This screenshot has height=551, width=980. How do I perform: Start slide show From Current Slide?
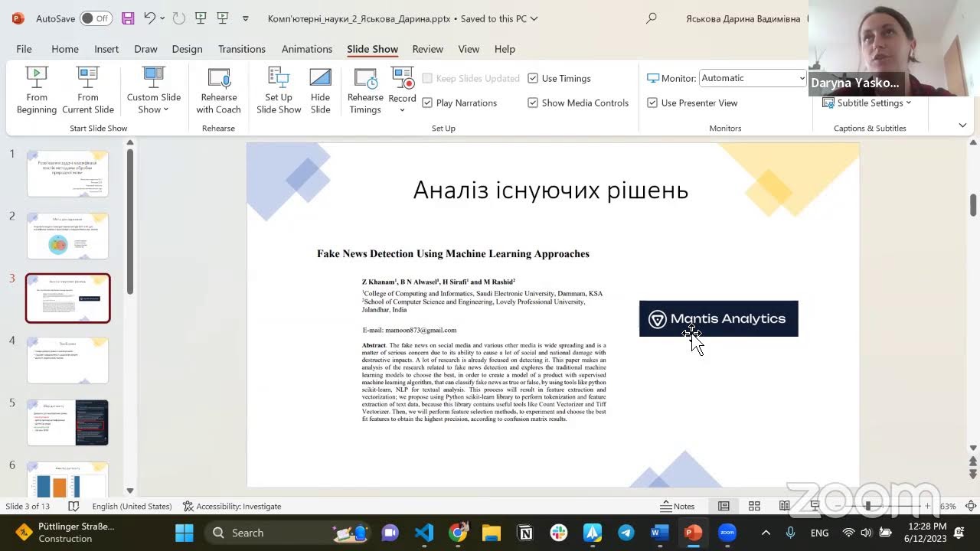pos(88,90)
